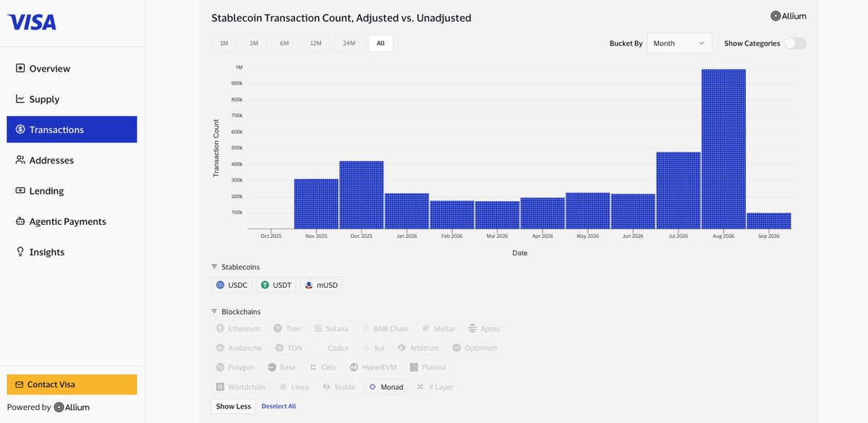
Task: Open the Insights lightbulb icon
Action: 20,252
